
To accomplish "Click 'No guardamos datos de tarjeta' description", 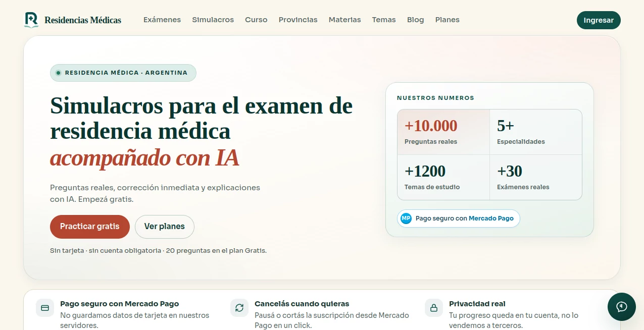I will (134, 320).
